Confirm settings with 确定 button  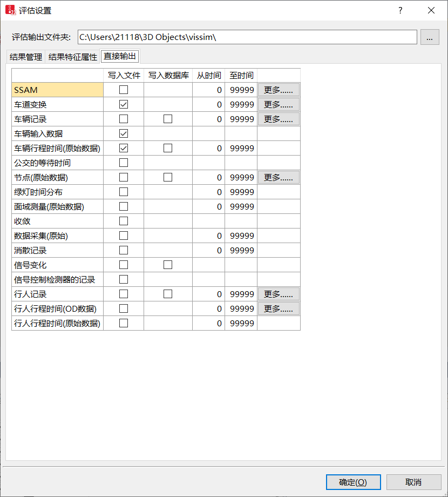point(353,482)
